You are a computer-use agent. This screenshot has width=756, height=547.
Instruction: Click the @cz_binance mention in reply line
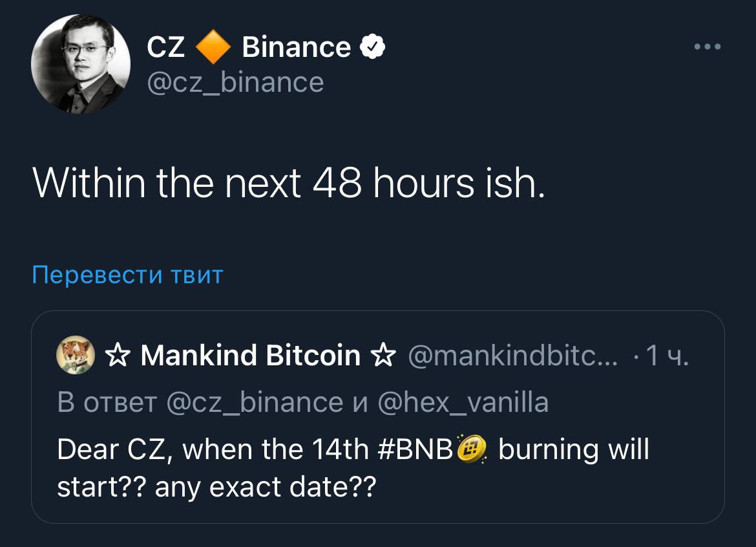[254, 402]
